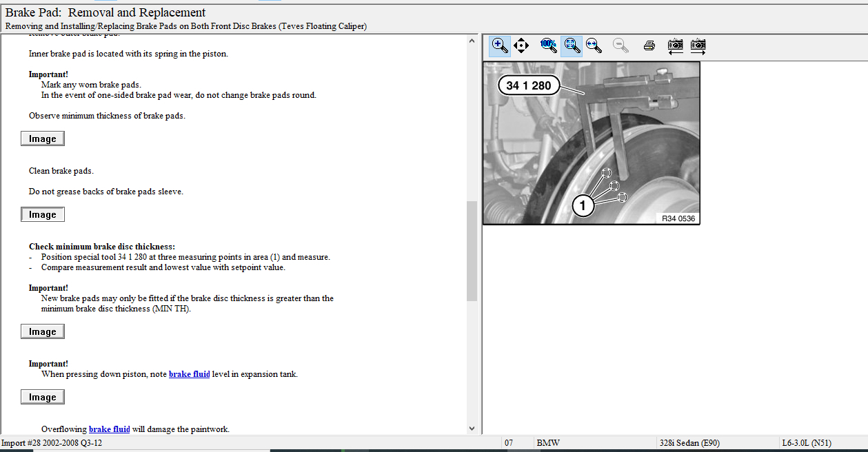Image resolution: width=868 pixels, height=452 pixels.
Task: Open brake fluid link in overflowing sentence
Action: (x=110, y=429)
